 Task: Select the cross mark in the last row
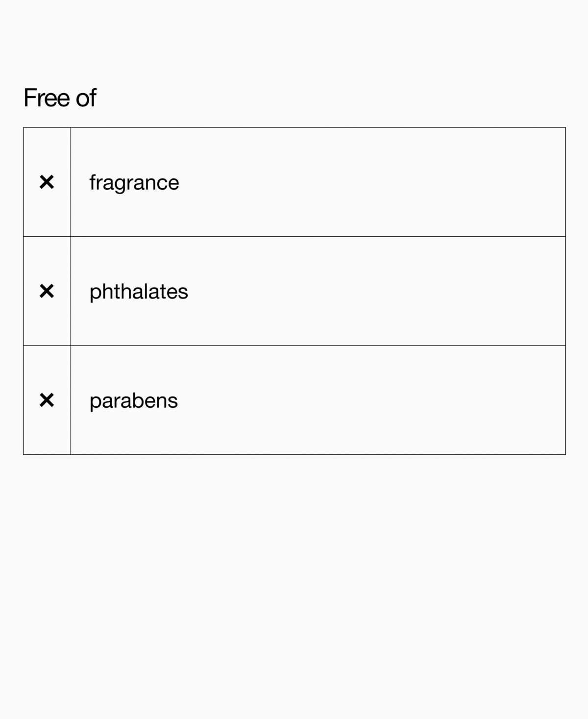47,400
